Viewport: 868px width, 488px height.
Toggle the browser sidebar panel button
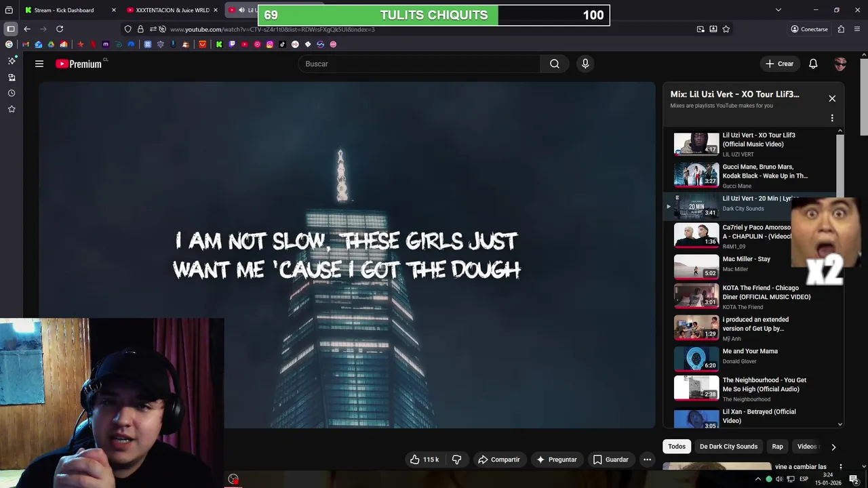pyautogui.click(x=11, y=29)
